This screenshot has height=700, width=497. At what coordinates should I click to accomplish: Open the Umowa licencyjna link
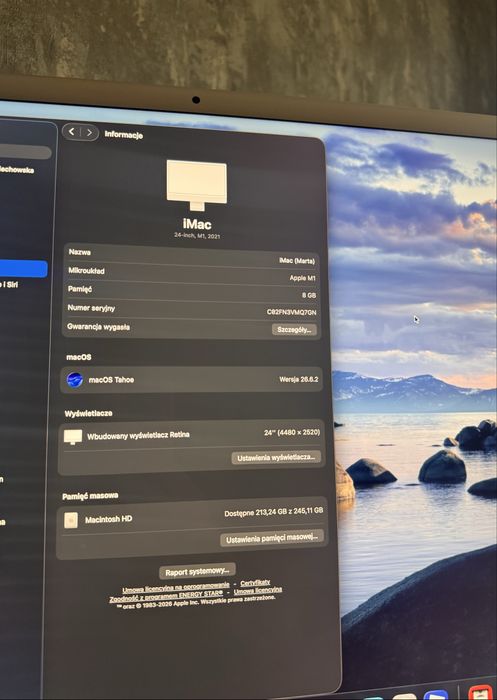[x=258, y=591]
